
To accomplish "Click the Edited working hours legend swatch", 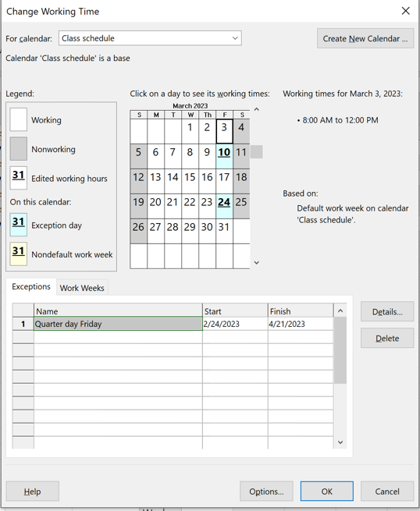I will tap(18, 178).
